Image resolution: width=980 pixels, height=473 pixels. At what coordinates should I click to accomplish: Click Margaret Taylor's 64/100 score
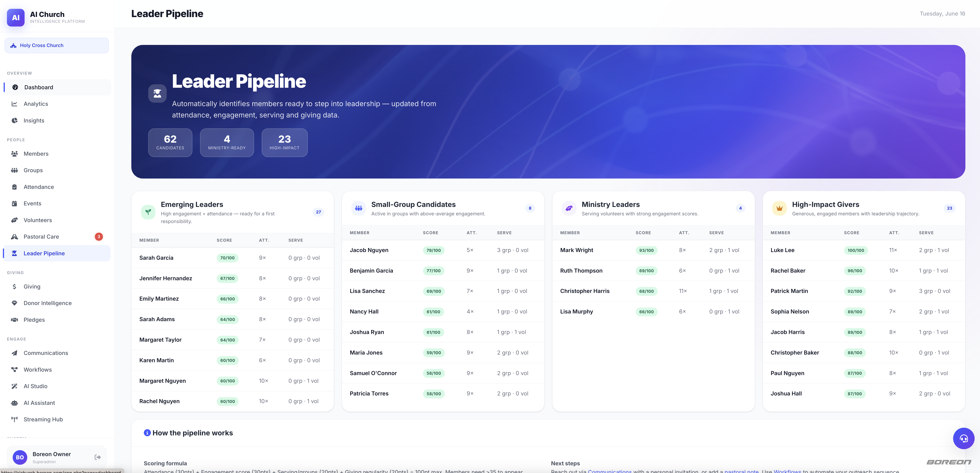[x=228, y=340]
